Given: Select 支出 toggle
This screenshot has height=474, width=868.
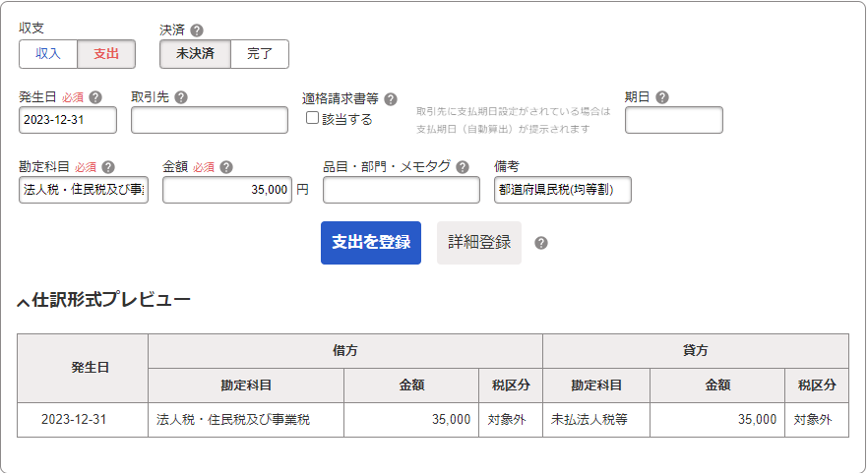Looking at the screenshot, I should click(106, 54).
